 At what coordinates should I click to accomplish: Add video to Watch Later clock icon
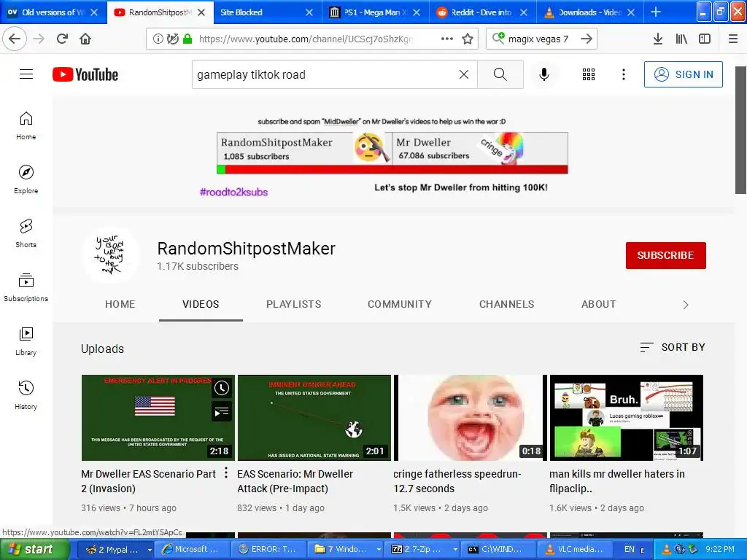point(222,388)
